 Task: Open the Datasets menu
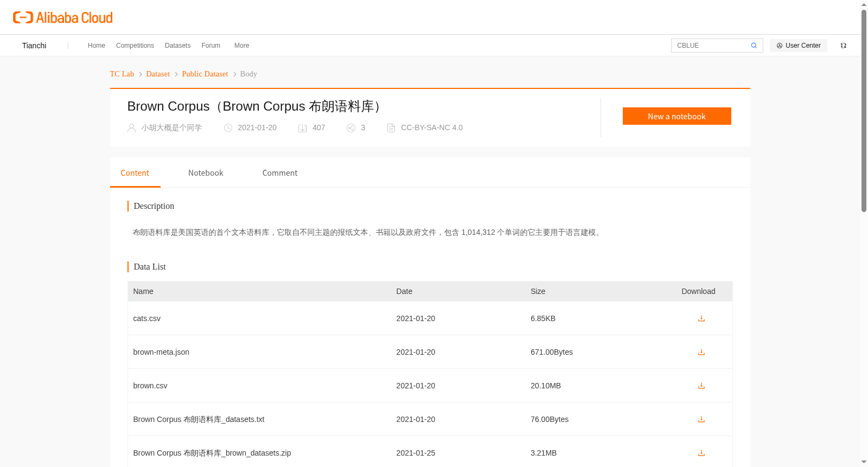click(x=177, y=46)
